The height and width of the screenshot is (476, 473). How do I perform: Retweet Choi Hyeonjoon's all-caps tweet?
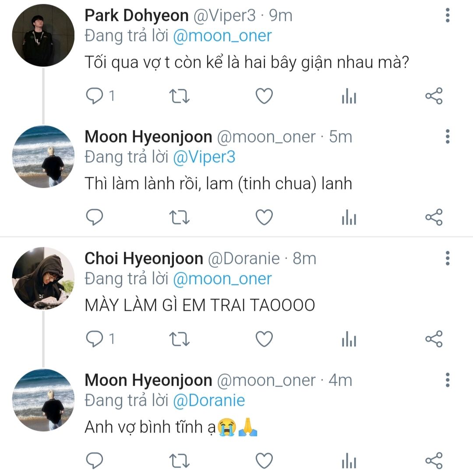tap(179, 339)
